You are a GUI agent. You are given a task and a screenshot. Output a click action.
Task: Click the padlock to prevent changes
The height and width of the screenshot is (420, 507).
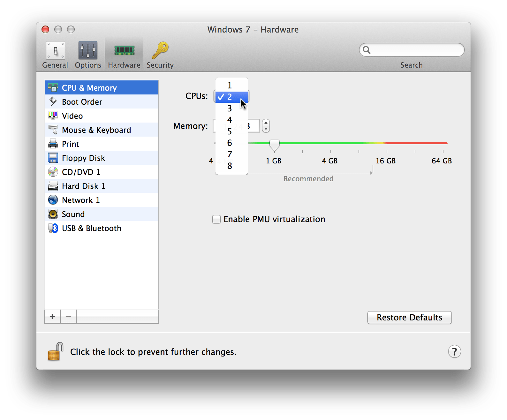click(56, 351)
